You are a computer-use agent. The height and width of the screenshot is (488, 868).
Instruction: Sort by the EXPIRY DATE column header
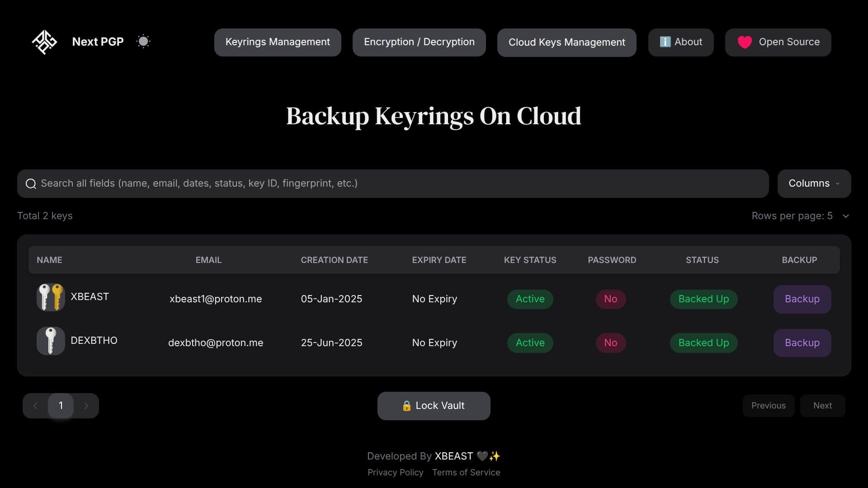click(439, 260)
